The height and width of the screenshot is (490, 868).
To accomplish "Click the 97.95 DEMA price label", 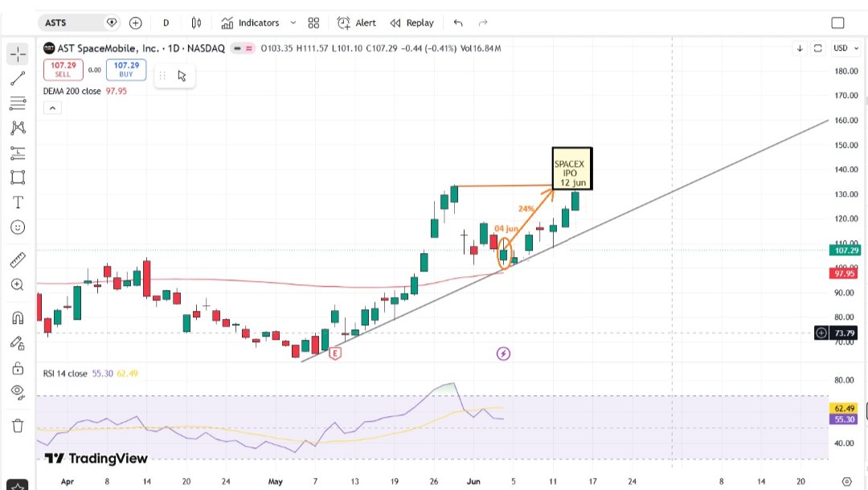I will point(845,274).
